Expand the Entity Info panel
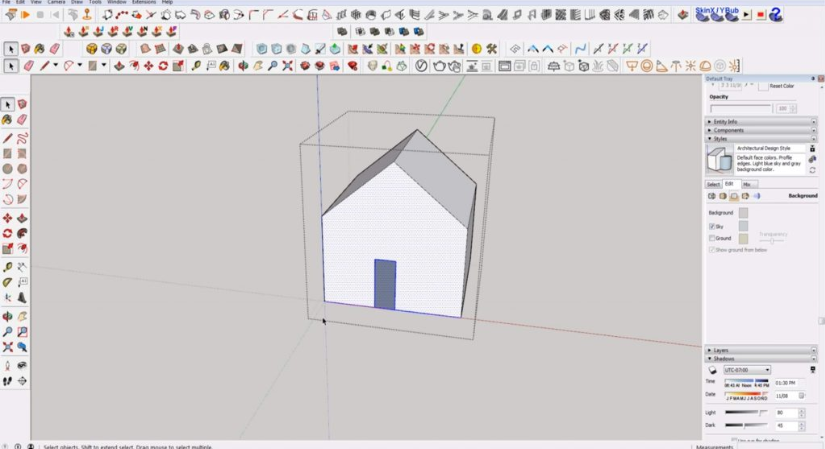The height and width of the screenshot is (449, 825). pyautogui.click(x=761, y=122)
